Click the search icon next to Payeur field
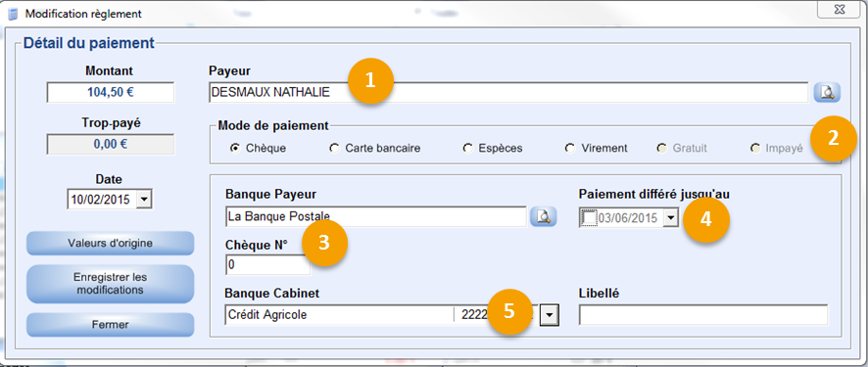 tap(827, 93)
